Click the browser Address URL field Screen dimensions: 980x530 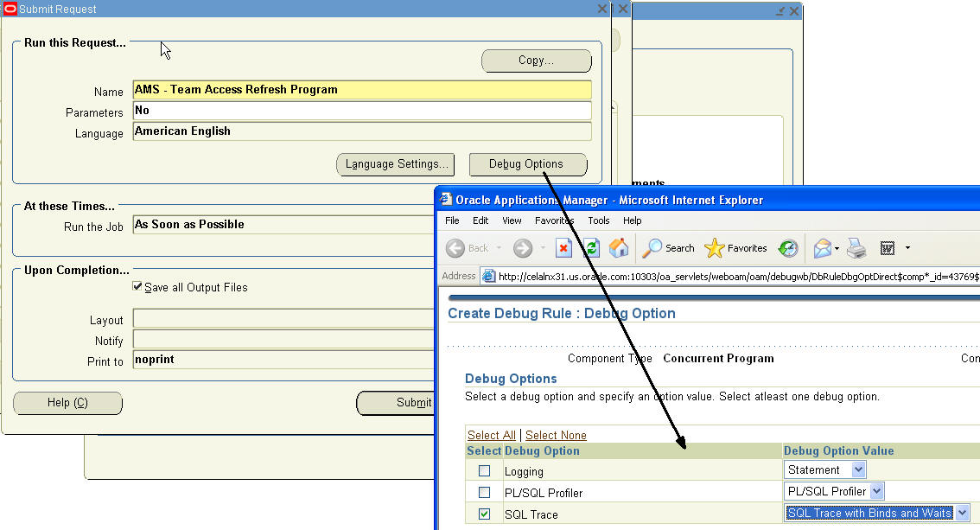(x=730, y=277)
